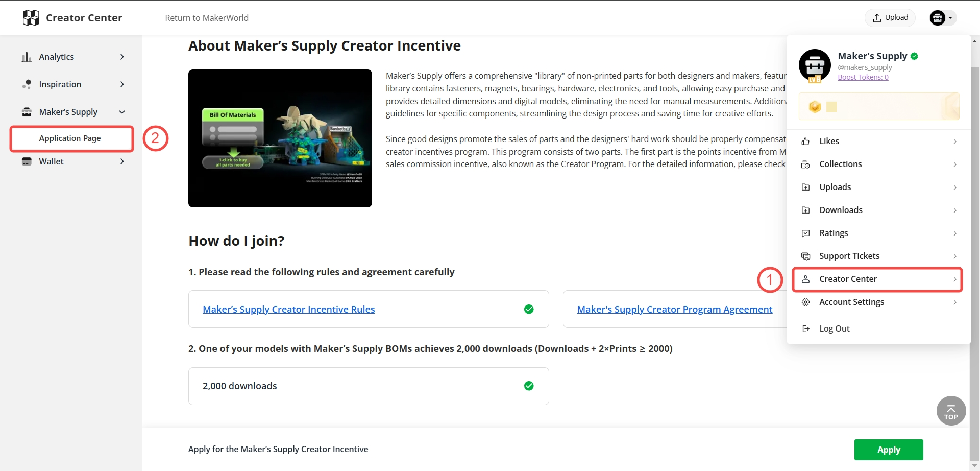Click the green check beside 2,000 downloads
The width and height of the screenshot is (980, 471).
529,386
